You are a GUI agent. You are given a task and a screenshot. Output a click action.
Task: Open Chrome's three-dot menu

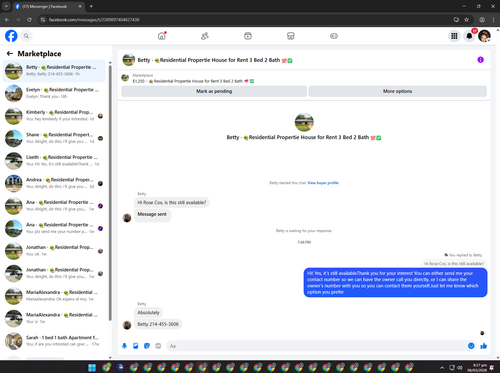click(493, 20)
